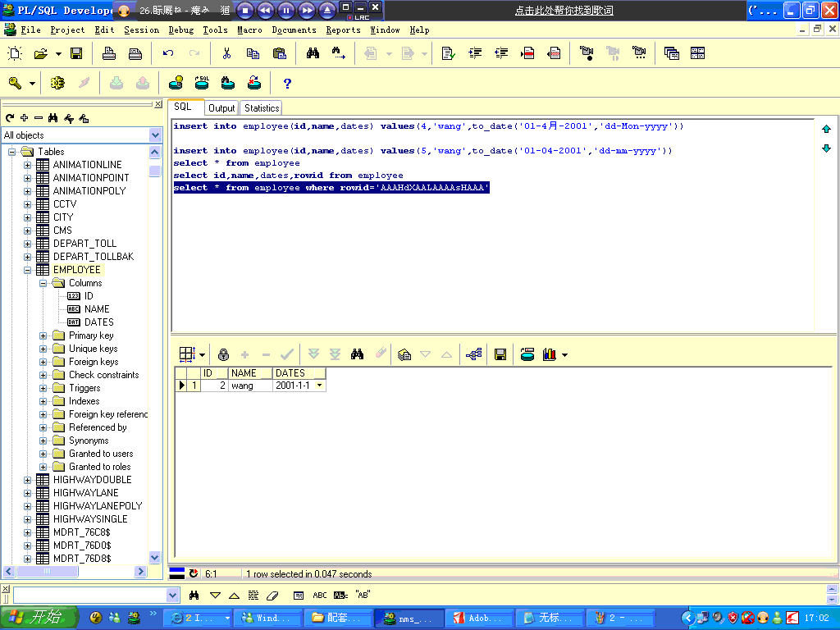Open the All objects filter dropdown
840x630 pixels.
[155, 135]
